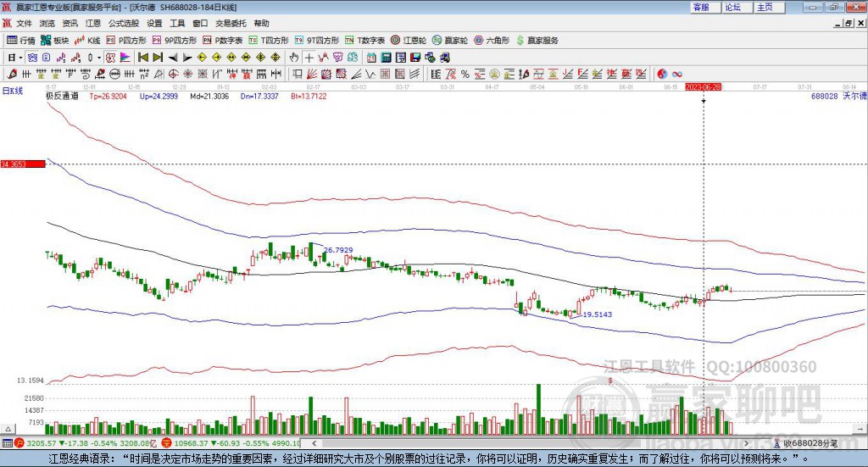This screenshot has width=868, height=467.
Task: Open the 9T四方形 tool
Action: click(317, 41)
